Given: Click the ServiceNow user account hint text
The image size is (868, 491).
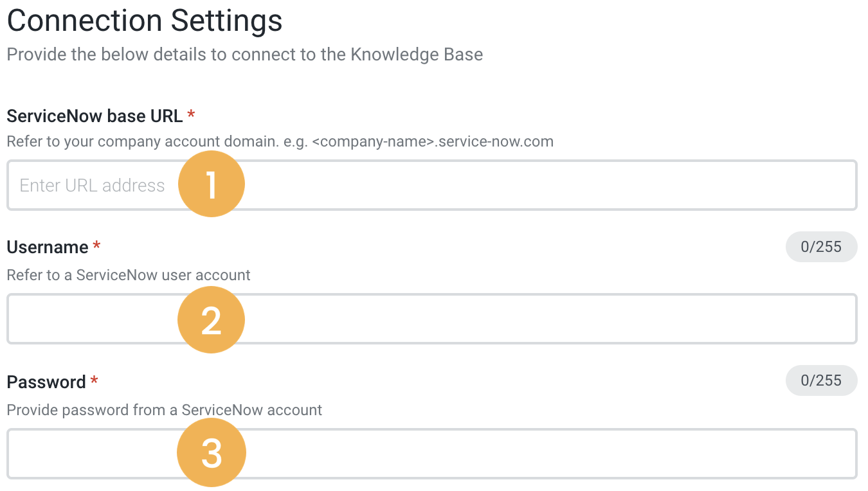Looking at the screenshot, I should [128, 275].
